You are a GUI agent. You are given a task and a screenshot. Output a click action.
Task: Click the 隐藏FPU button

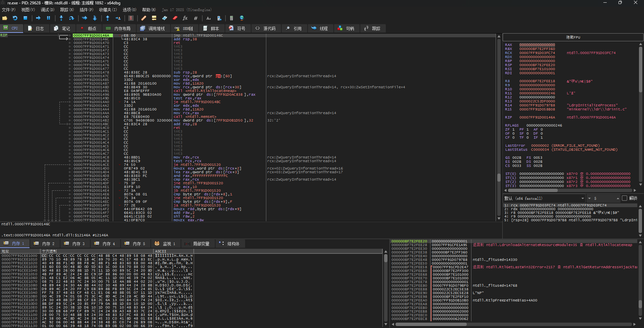573,37
